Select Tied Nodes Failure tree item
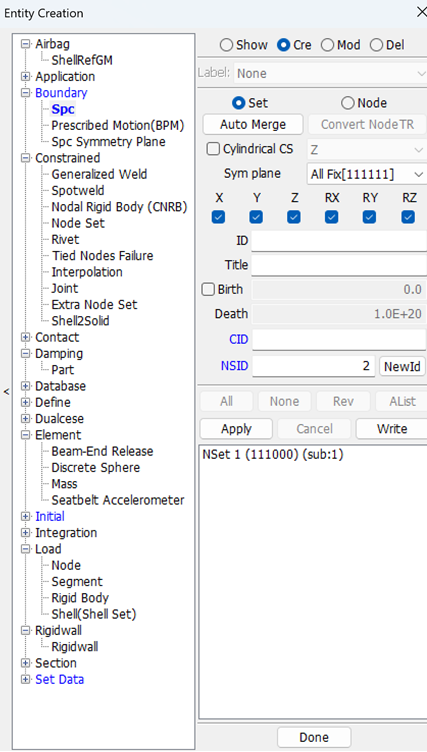The width and height of the screenshot is (427, 752). [x=102, y=256]
